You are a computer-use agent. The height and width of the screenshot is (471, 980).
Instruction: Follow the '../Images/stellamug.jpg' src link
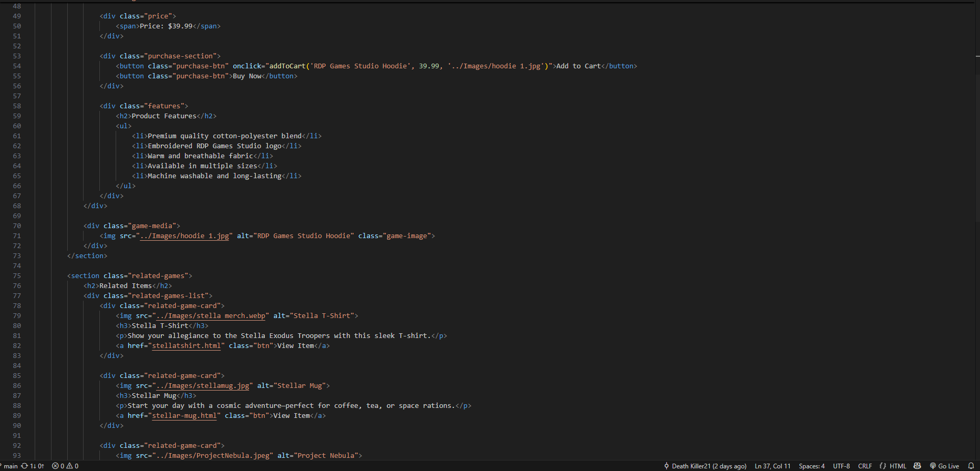tap(203, 386)
